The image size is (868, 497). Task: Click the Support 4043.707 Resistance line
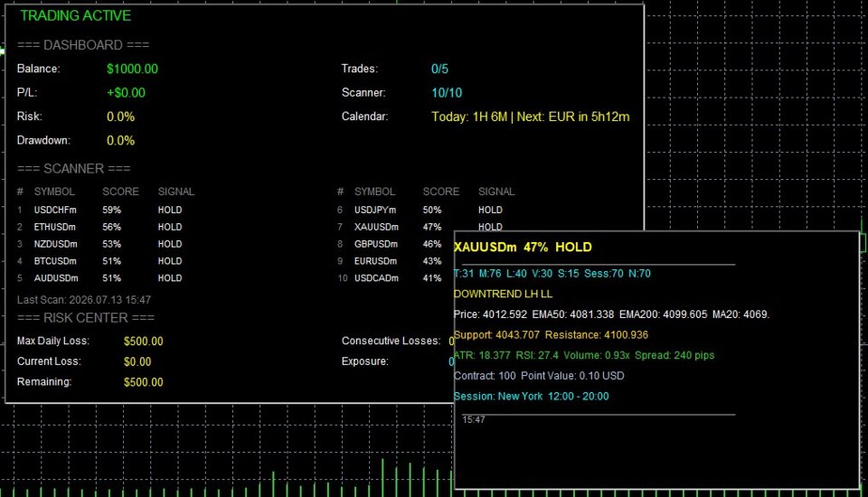551,335
